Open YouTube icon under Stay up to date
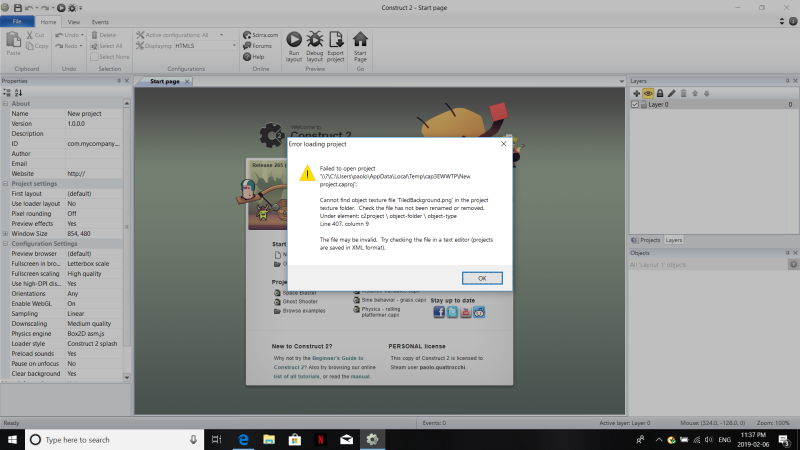800x450 pixels. 465,312
